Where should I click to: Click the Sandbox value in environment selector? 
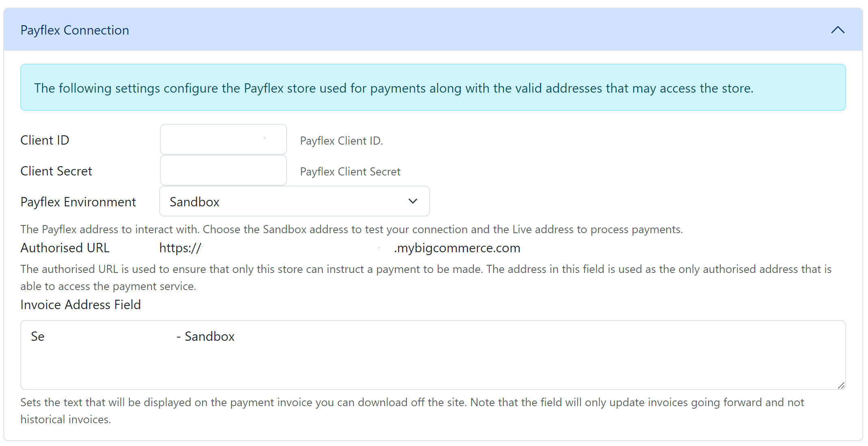194,202
